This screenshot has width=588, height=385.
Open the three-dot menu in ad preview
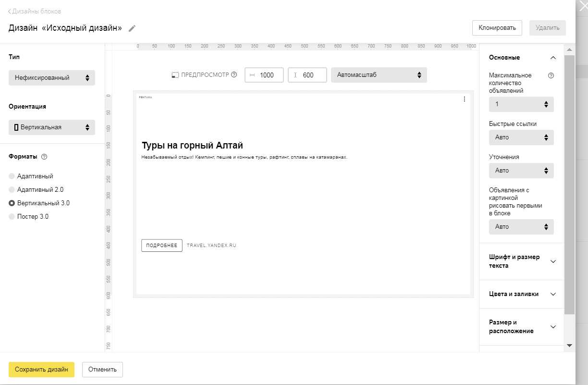[x=464, y=99]
